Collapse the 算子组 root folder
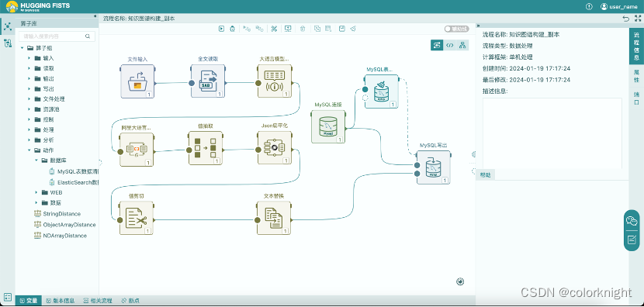The image size is (644, 307). (x=23, y=48)
